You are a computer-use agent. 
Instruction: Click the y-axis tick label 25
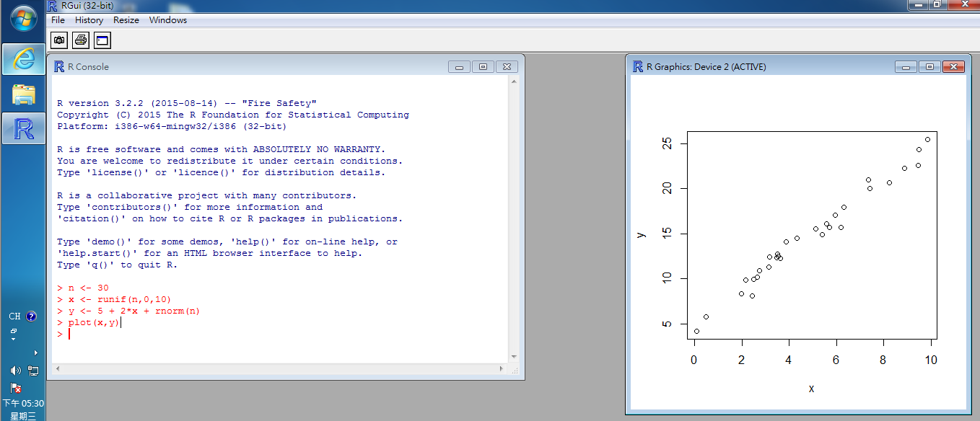(x=668, y=144)
